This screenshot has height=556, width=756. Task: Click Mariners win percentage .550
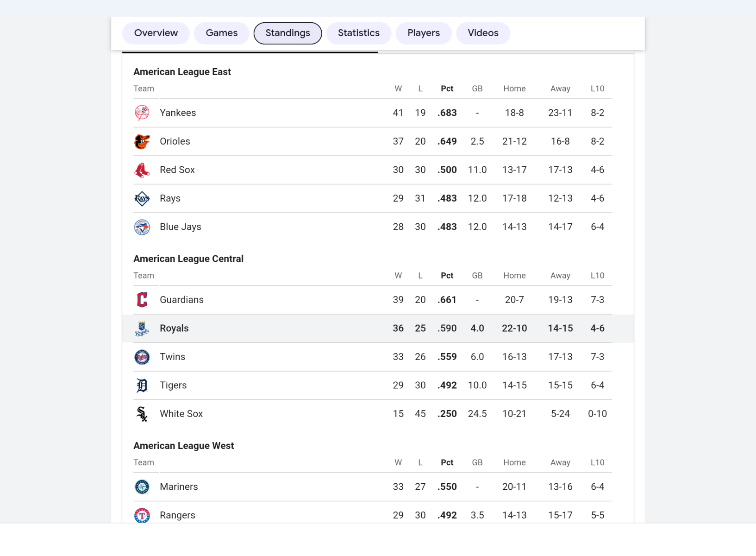[447, 487]
